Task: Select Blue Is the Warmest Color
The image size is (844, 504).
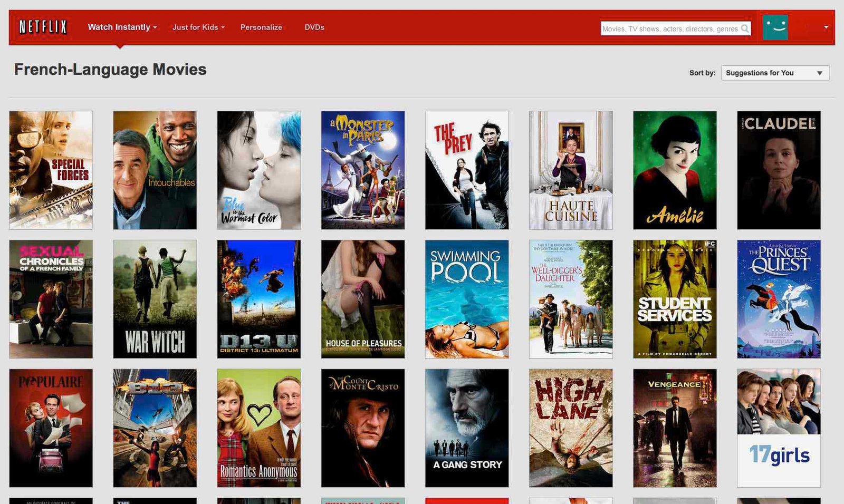Action: coord(259,170)
